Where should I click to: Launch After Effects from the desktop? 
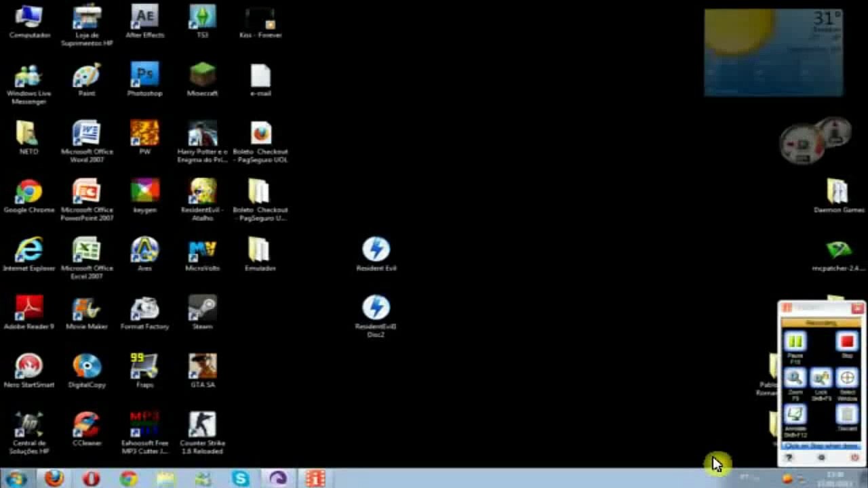144,22
